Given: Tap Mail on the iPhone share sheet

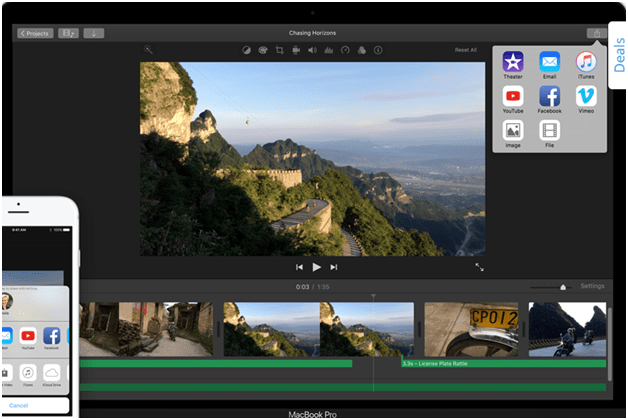Looking at the screenshot, I should click(x=7, y=338).
